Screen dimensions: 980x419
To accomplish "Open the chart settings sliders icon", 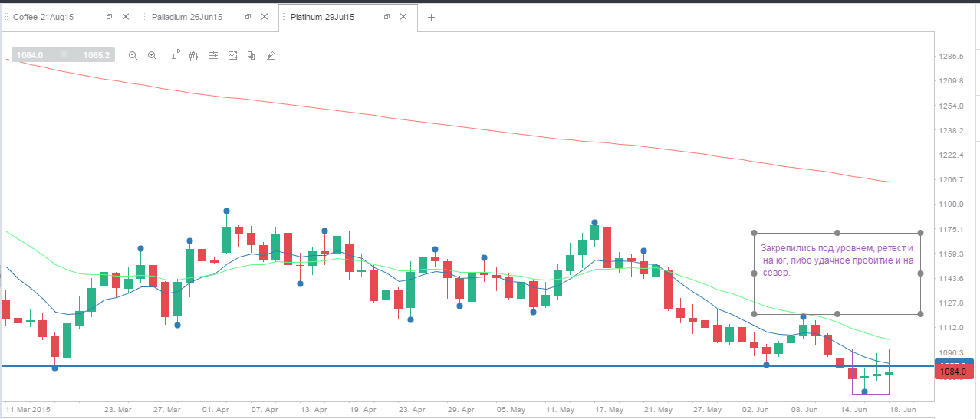I will coord(213,55).
